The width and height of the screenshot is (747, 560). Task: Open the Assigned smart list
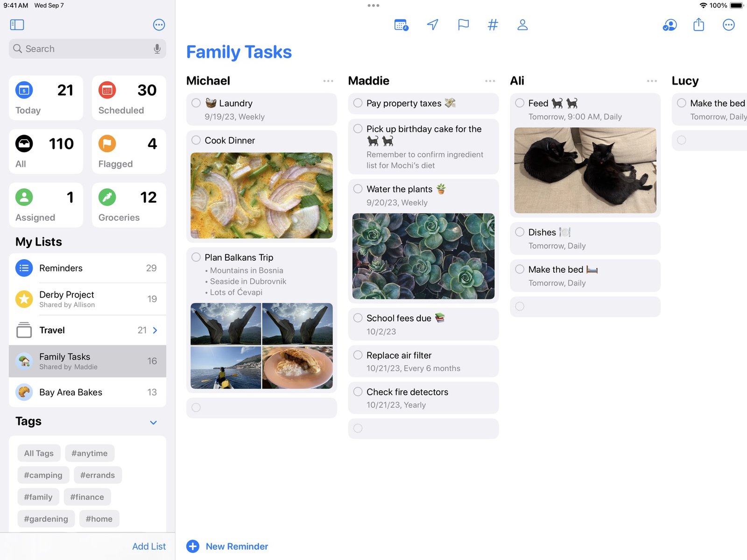46,205
